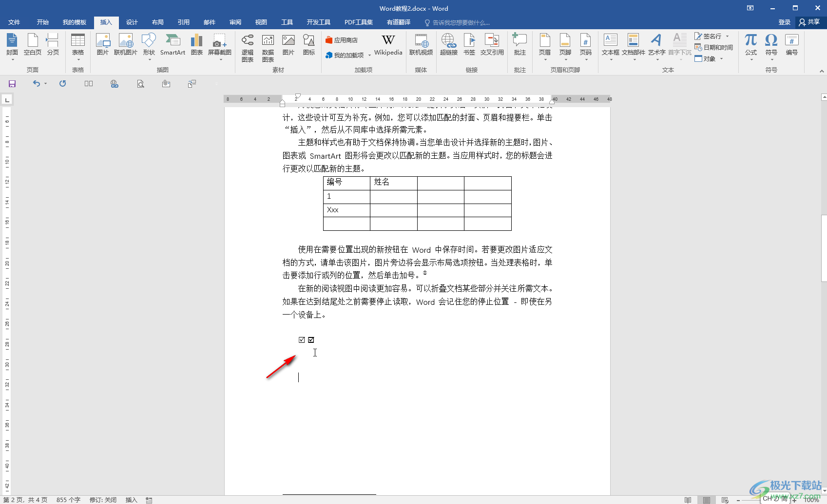Screen dimensions: 827x504
Task: Open Signature Line (签名行) dropdown
Action: tap(728, 36)
